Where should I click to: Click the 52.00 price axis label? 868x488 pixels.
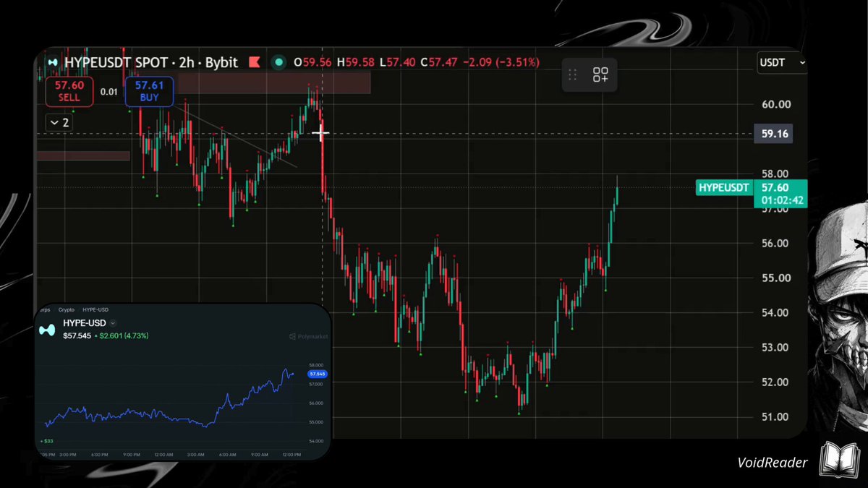tap(776, 382)
